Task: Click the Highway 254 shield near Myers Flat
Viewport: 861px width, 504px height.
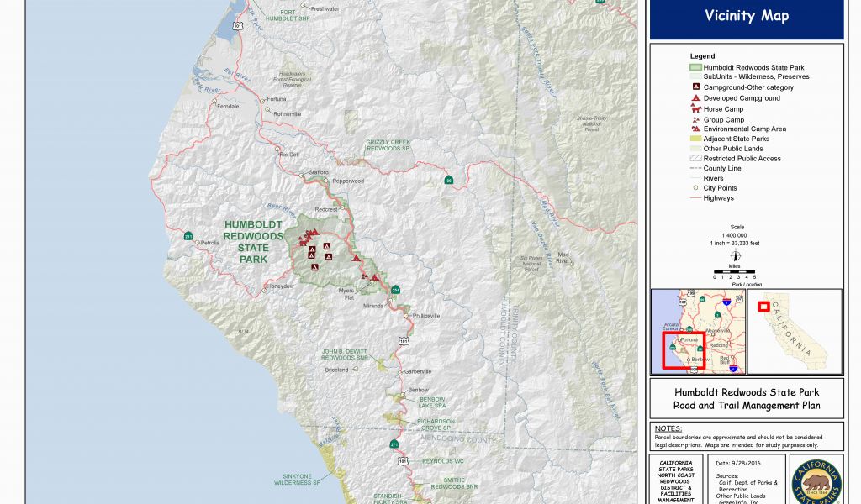Action: [x=395, y=290]
